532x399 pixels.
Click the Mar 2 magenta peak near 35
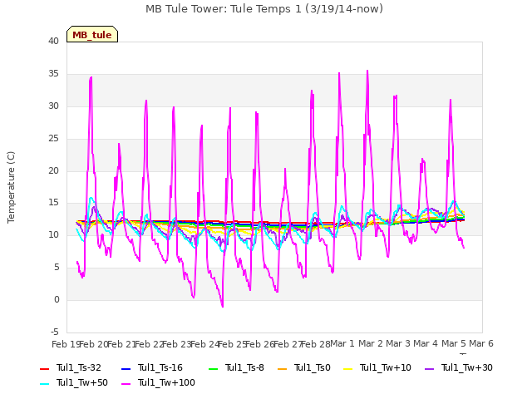click(367, 71)
